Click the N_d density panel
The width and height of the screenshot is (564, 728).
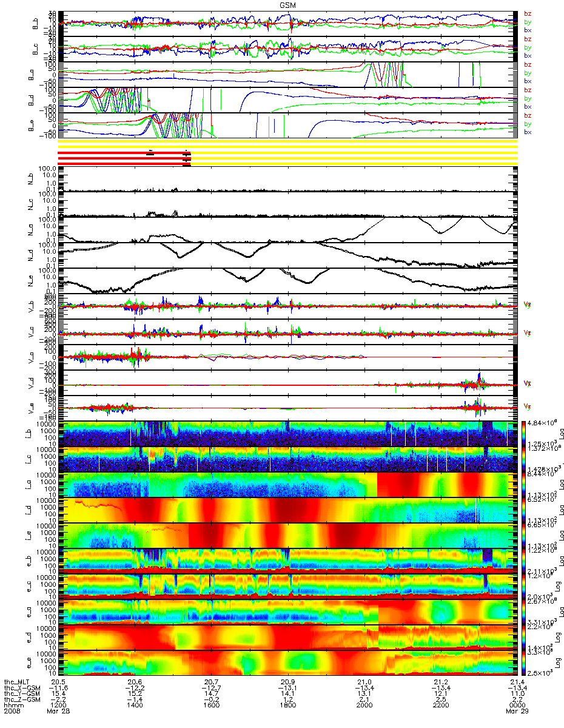tap(288, 255)
